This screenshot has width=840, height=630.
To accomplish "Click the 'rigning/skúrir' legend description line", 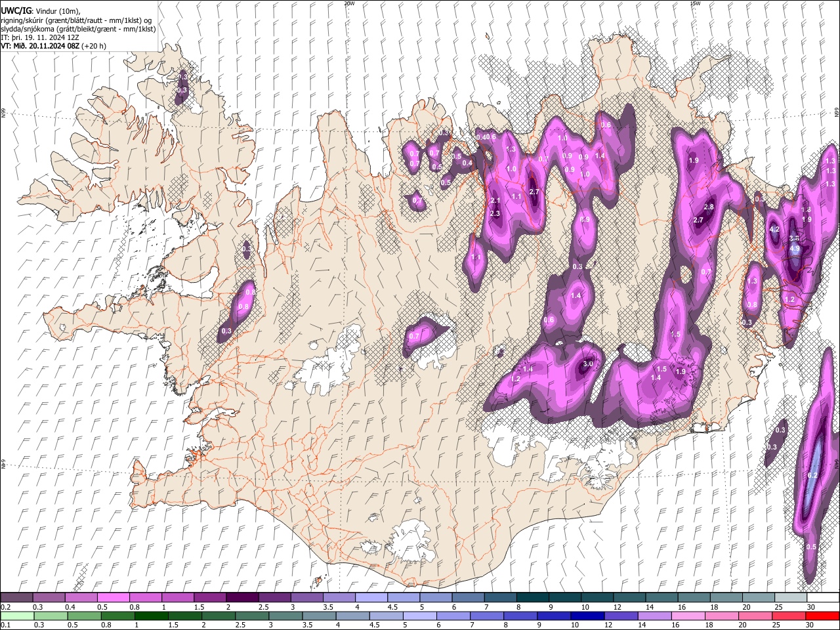I will coord(76,20).
